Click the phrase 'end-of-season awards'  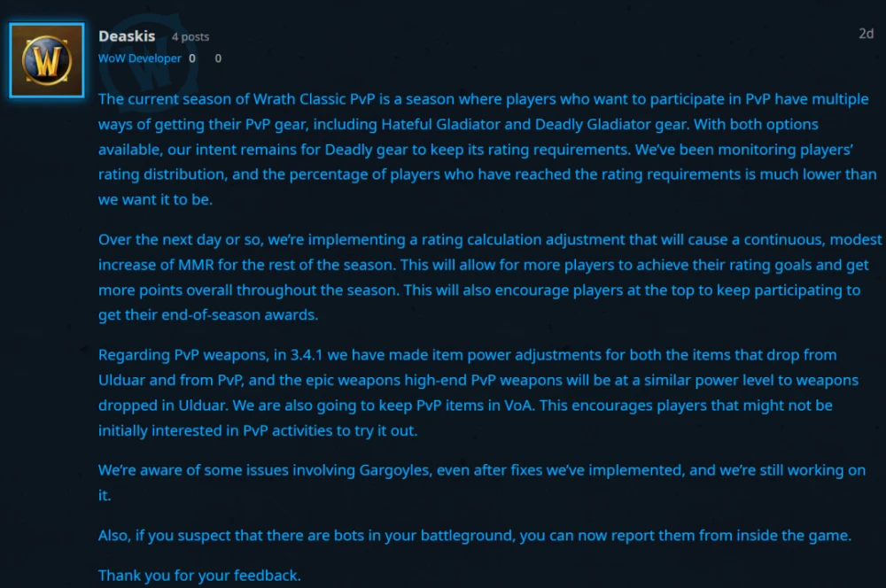coord(239,314)
